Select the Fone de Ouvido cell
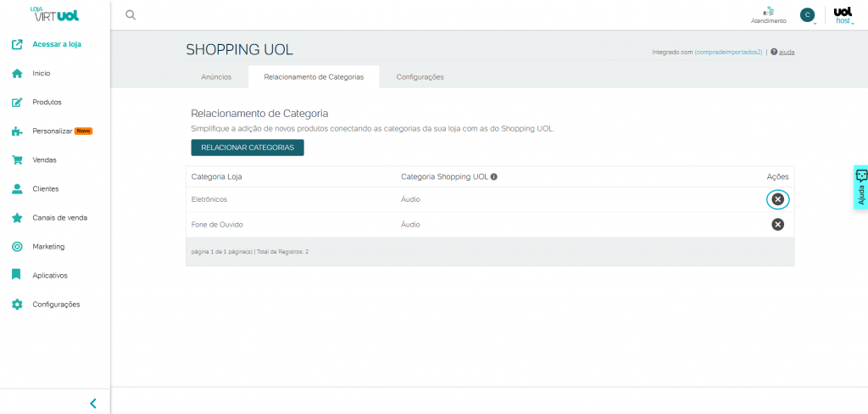This screenshot has width=868, height=414. [x=217, y=225]
